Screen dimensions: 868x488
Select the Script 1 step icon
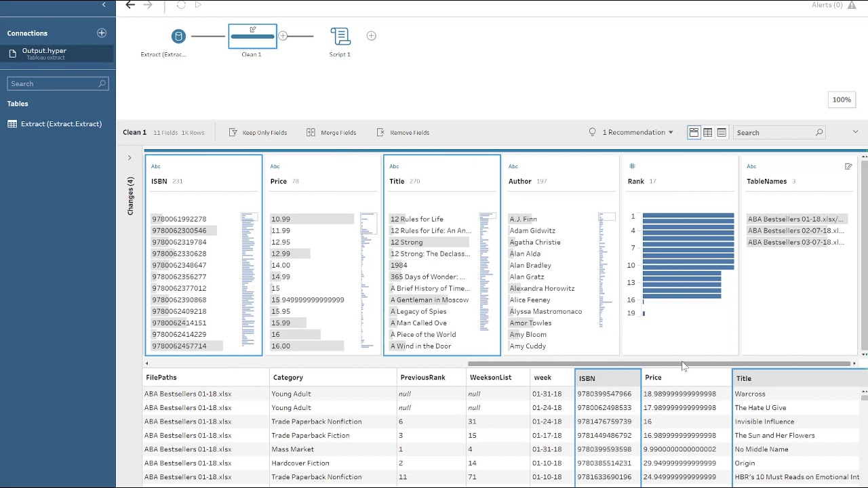pos(340,36)
